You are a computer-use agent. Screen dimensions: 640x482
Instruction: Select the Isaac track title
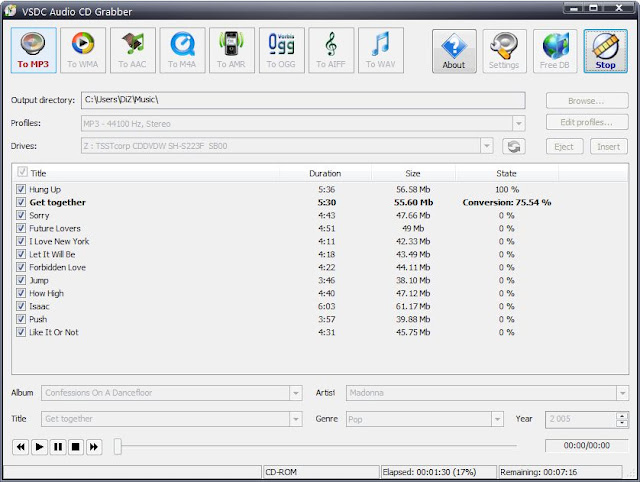(x=39, y=306)
